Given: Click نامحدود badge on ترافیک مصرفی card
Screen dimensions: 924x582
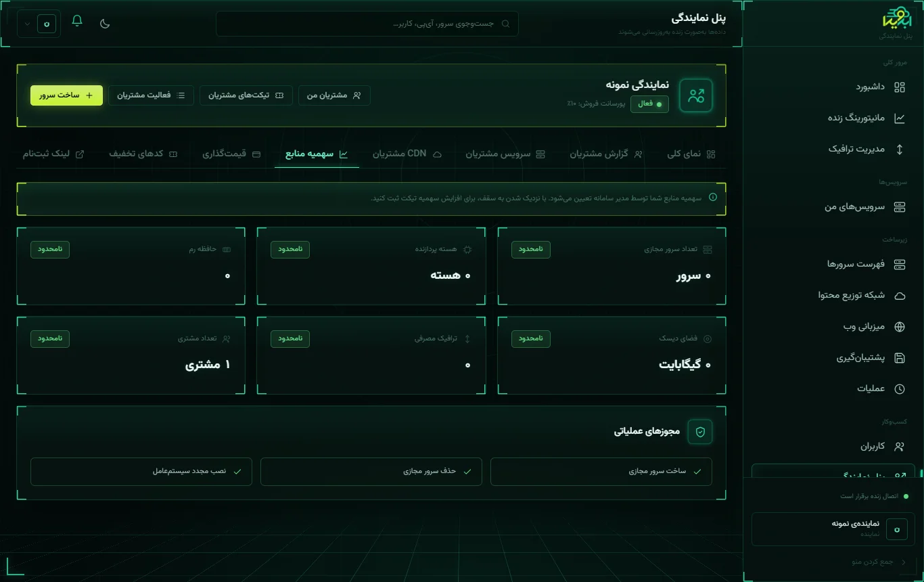Looking at the screenshot, I should pos(290,338).
